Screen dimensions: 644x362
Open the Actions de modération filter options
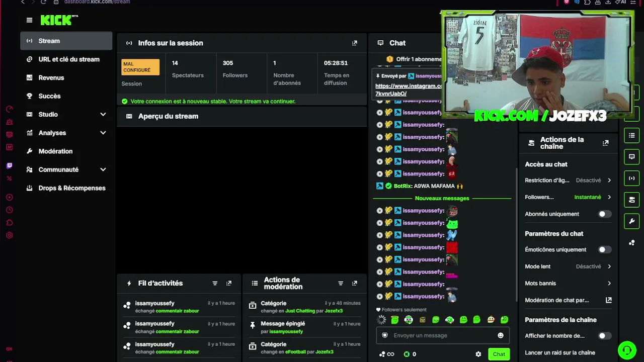point(341,284)
